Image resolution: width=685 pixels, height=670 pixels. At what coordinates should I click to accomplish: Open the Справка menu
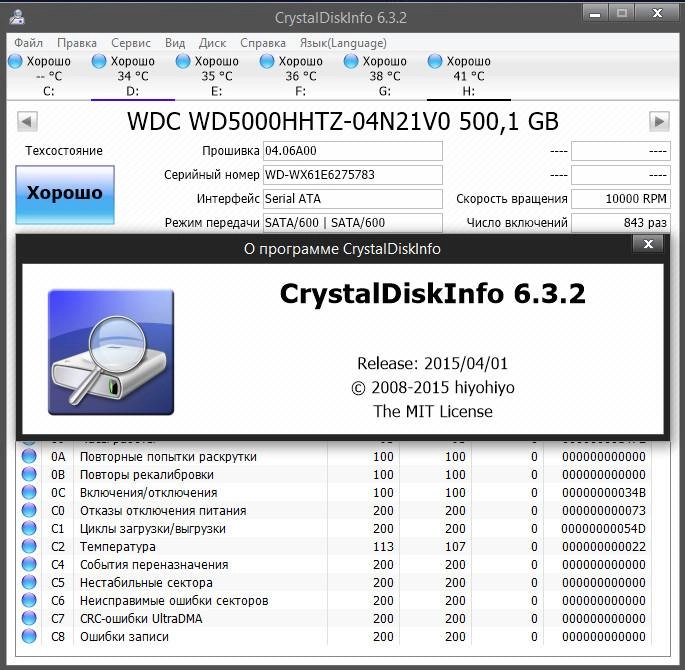263,43
